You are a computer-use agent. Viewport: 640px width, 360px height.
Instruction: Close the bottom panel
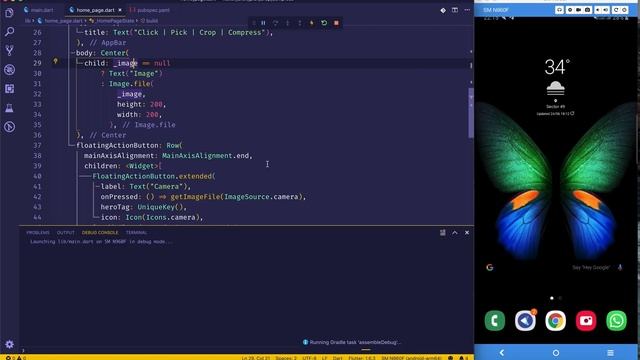[x=467, y=233]
